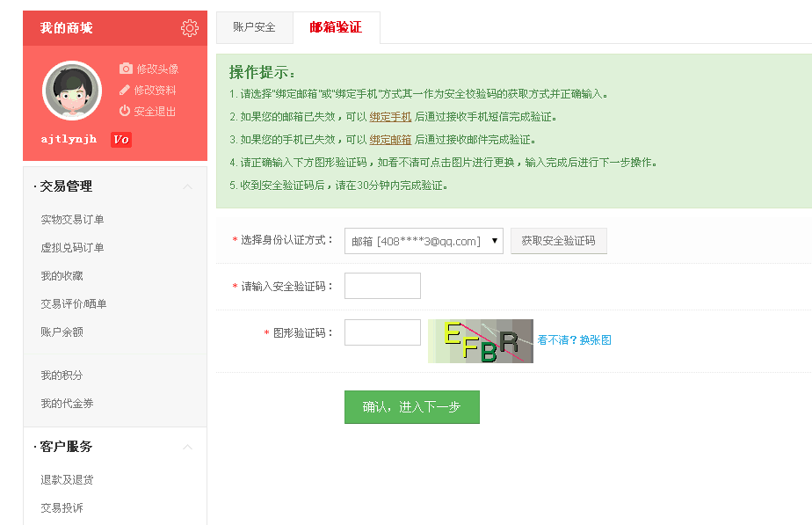
Task: Focus the 图形验证码 input field
Action: 382,332
